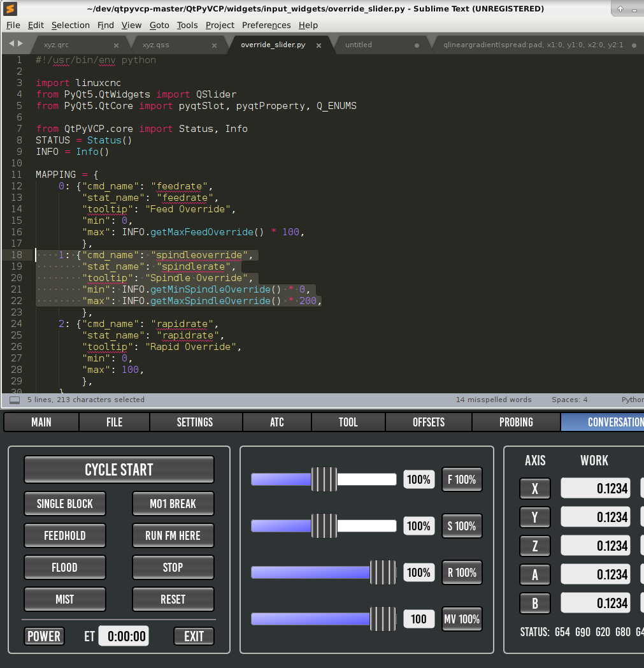Open the View menu

click(131, 25)
